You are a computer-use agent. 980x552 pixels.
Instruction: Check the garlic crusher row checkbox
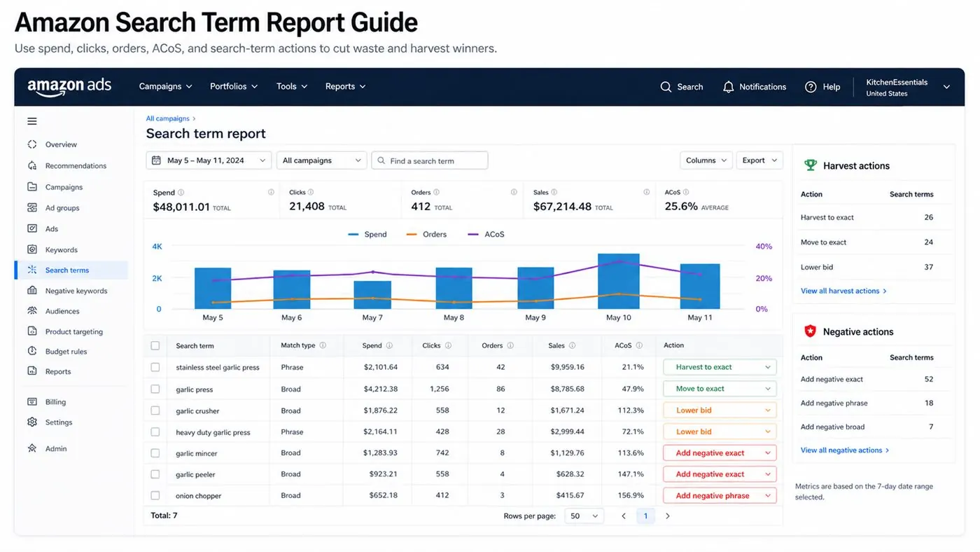coord(155,410)
